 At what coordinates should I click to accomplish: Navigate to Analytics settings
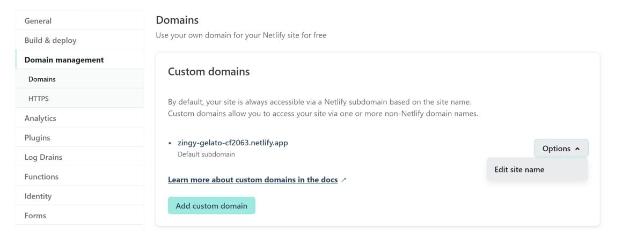click(x=40, y=118)
